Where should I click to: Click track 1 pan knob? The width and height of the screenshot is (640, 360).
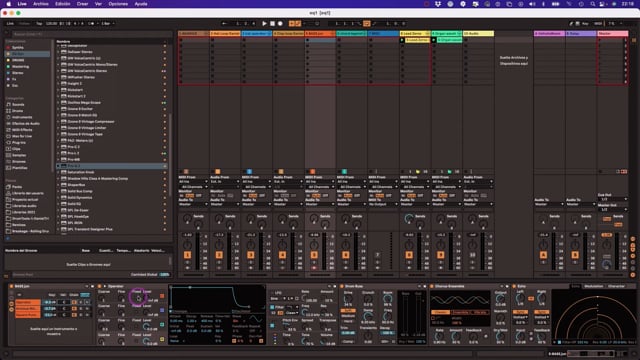(x=187, y=245)
